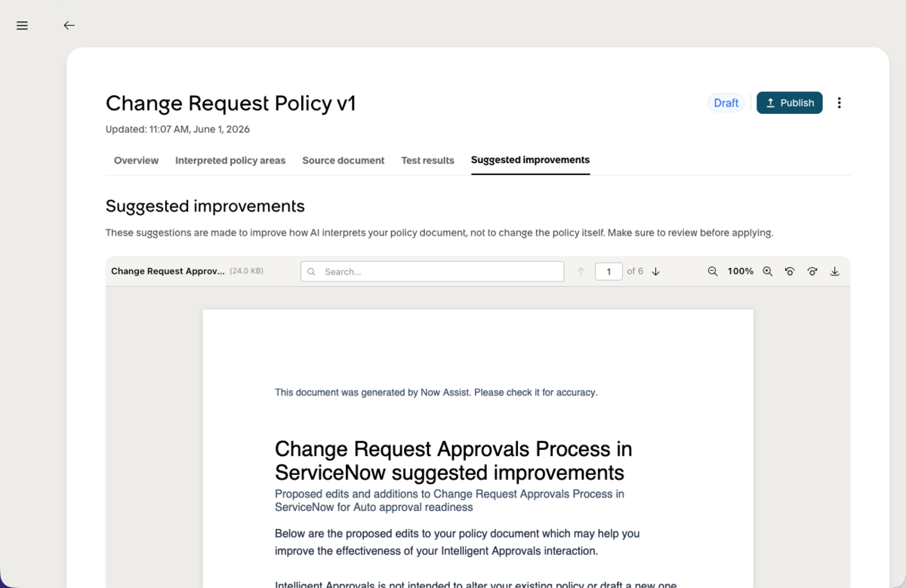Switch to the Test results tab

[x=427, y=160]
